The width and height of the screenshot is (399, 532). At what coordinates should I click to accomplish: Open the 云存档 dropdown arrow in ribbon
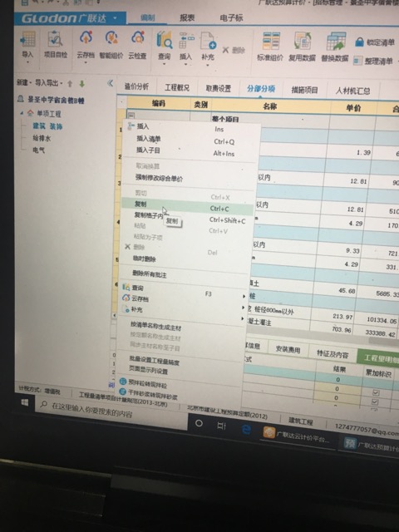(86, 63)
